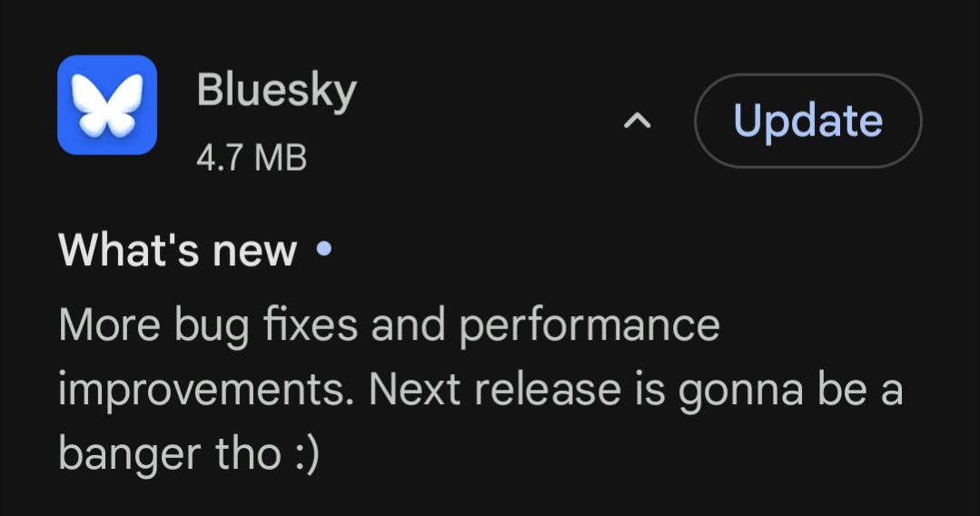Select the What's new heading

(x=178, y=250)
